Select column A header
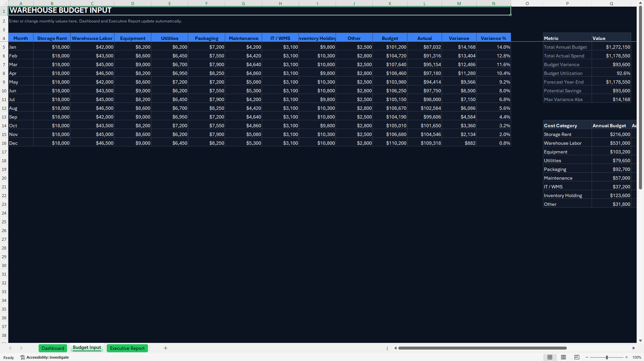644x361 pixels. tap(21, 3)
